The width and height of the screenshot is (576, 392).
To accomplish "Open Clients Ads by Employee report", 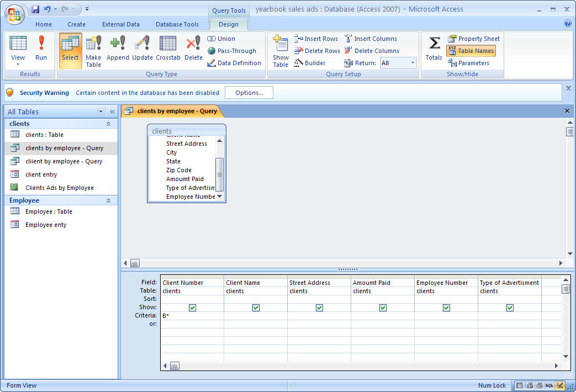I will coord(60,188).
